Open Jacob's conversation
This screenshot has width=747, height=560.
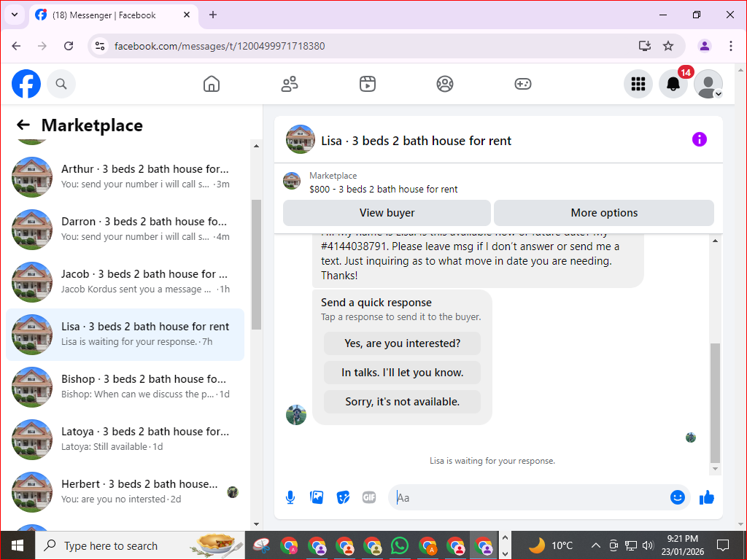tap(125, 282)
